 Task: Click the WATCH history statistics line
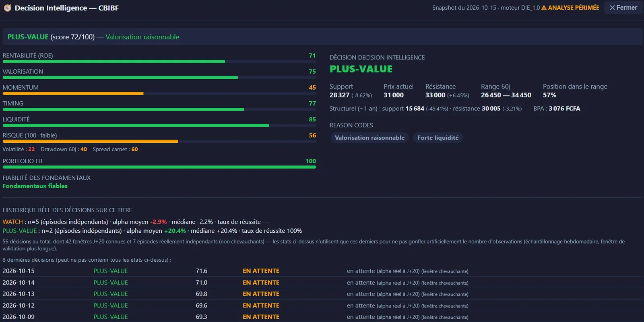pos(136,222)
